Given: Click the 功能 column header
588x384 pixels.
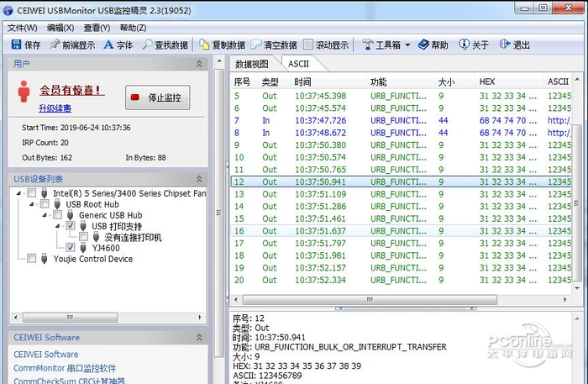Looking at the screenshot, I should (x=400, y=82).
